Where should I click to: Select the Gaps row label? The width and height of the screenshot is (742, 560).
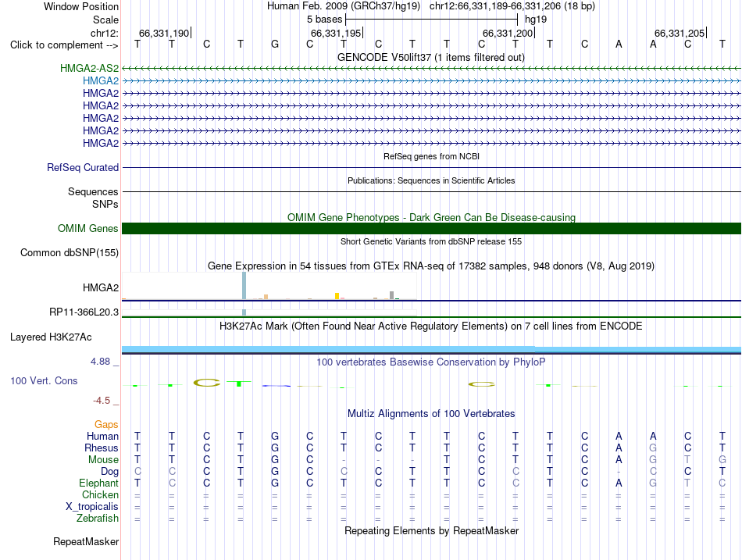pos(106,425)
